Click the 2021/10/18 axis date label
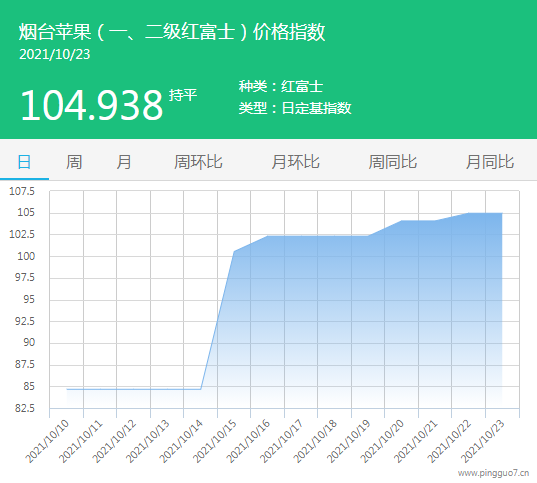 [x=315, y=441]
